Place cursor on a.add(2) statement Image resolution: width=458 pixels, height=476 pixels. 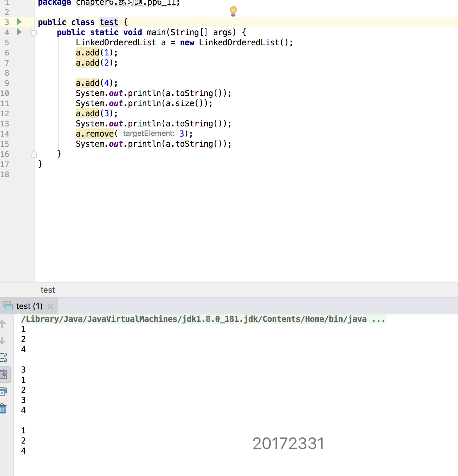(97, 63)
